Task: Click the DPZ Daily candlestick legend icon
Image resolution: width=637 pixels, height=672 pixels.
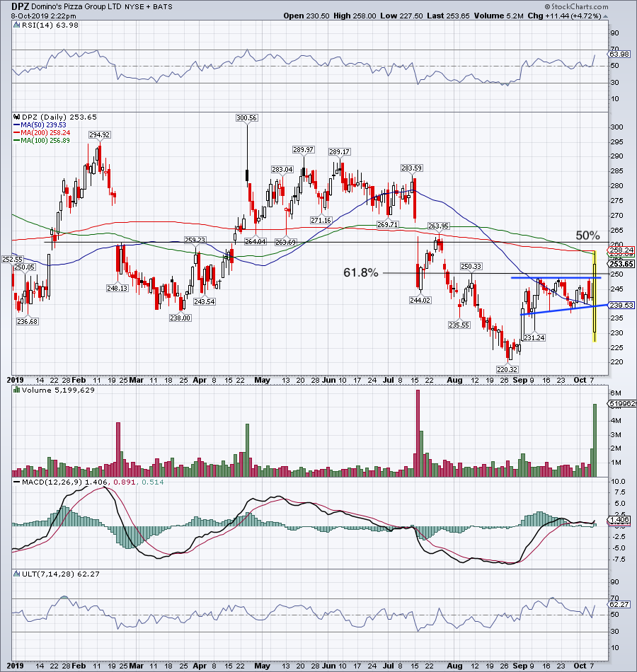Action: [x=17, y=117]
